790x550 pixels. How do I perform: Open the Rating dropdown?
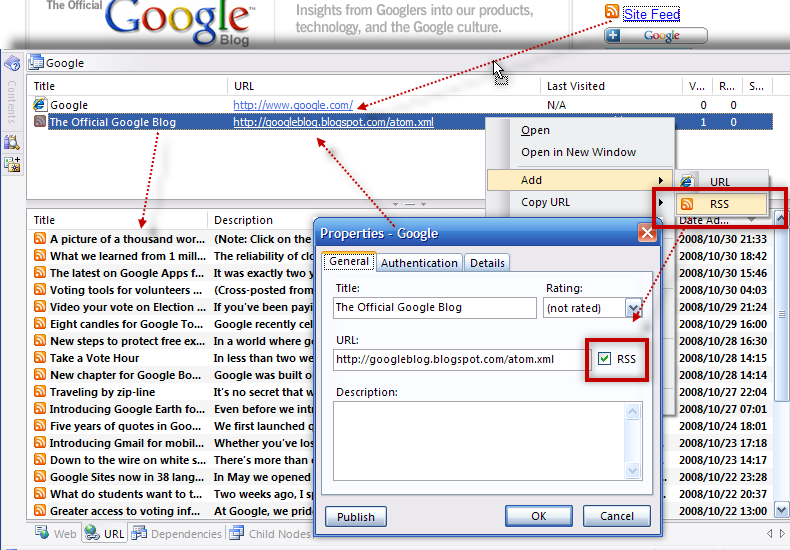(633, 307)
